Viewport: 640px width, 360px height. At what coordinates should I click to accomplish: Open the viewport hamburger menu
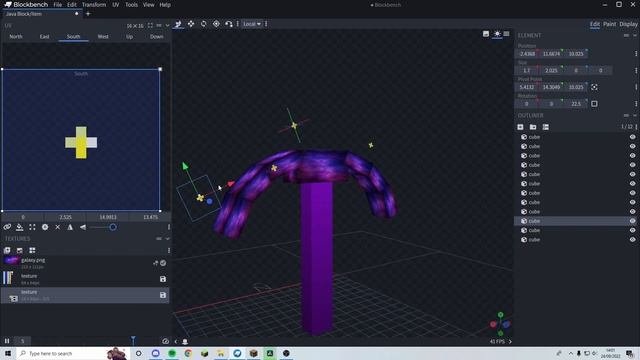coord(507,34)
